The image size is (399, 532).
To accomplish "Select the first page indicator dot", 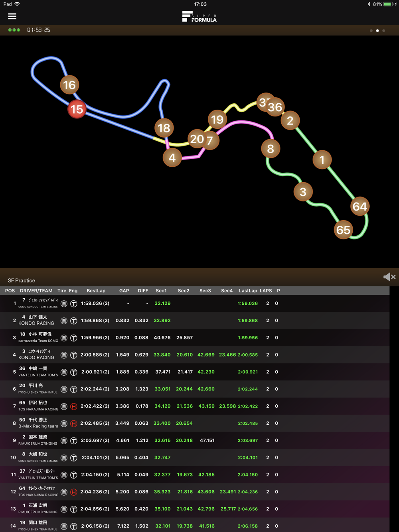I will click(x=371, y=31).
